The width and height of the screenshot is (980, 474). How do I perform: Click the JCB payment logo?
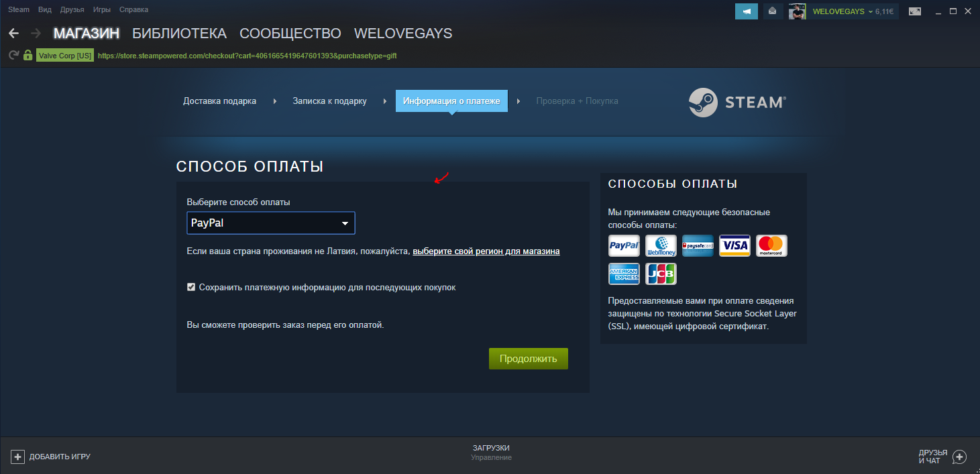661,274
